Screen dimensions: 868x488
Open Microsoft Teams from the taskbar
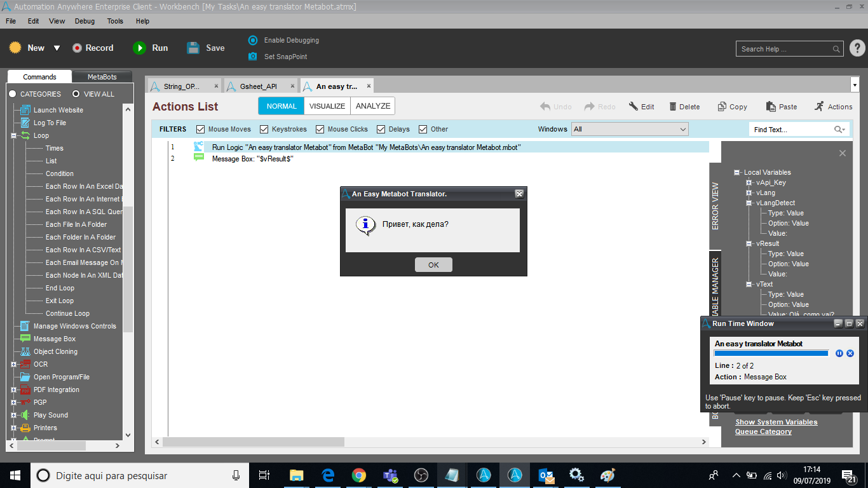pos(390,475)
